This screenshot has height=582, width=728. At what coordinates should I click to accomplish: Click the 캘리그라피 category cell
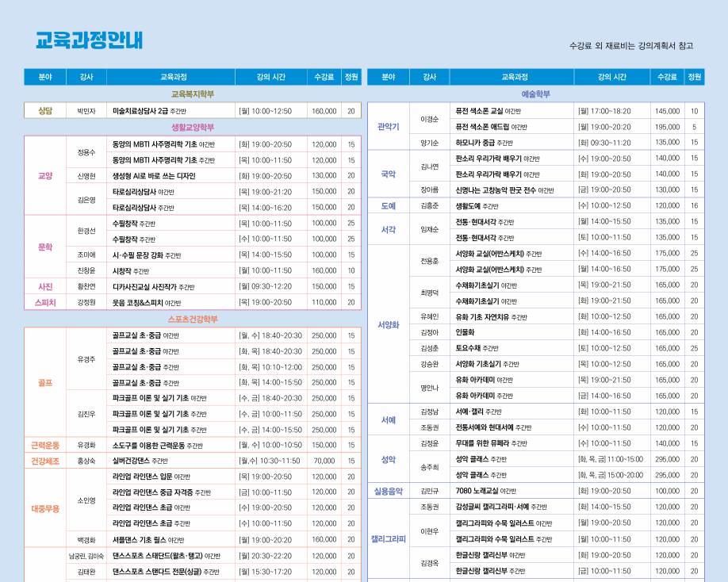pos(389,539)
